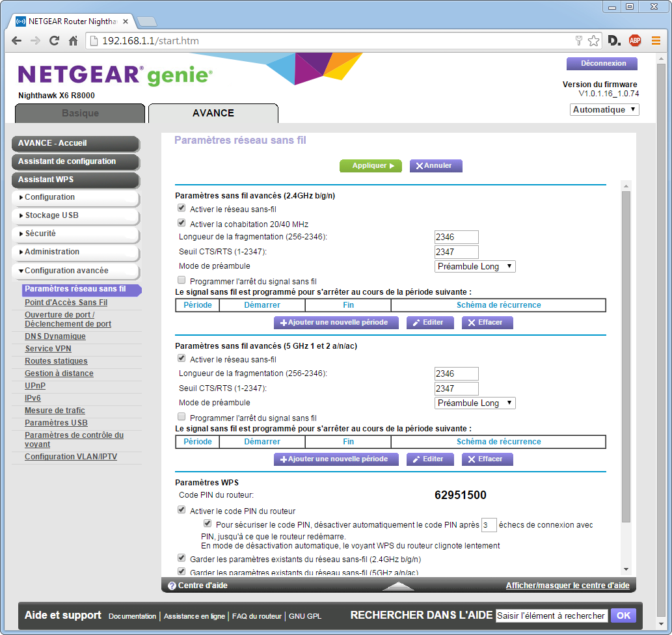Uncheck Activer le code PIN du routeur
The height and width of the screenshot is (635, 672).
[181, 511]
